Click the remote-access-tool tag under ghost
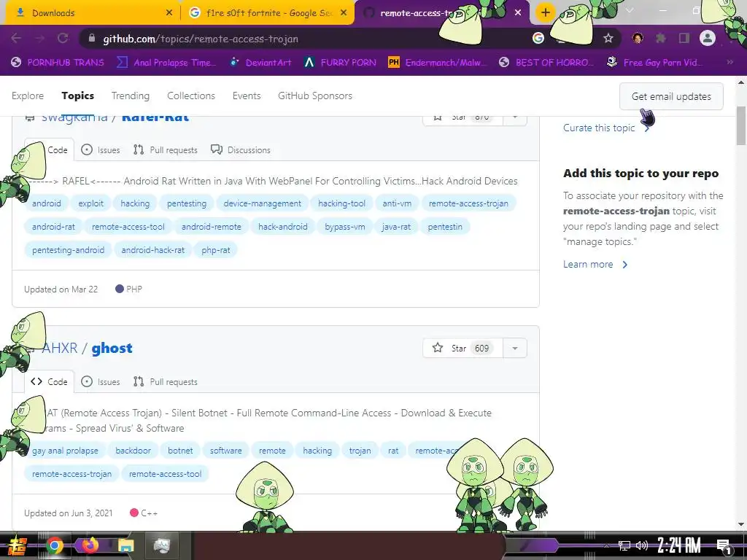This screenshot has width=747, height=560. point(166,474)
